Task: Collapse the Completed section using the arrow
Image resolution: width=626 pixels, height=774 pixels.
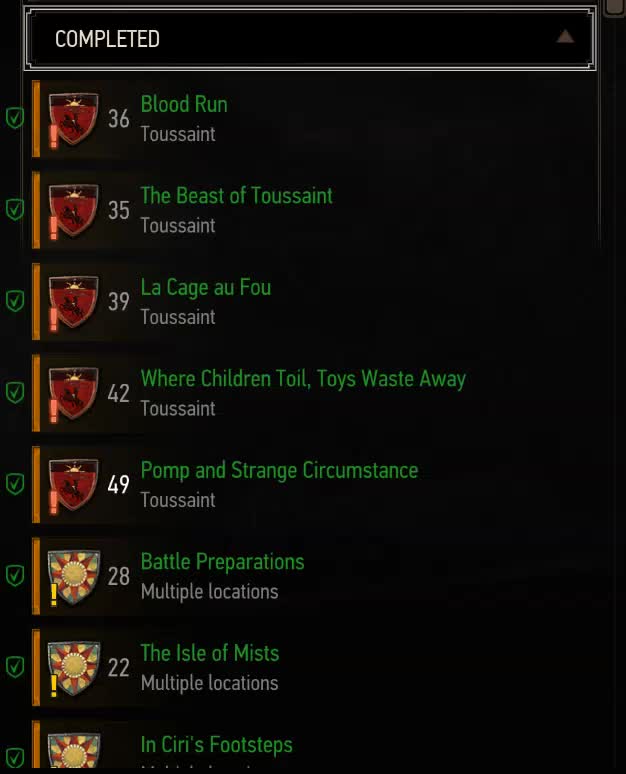Action: click(x=565, y=37)
